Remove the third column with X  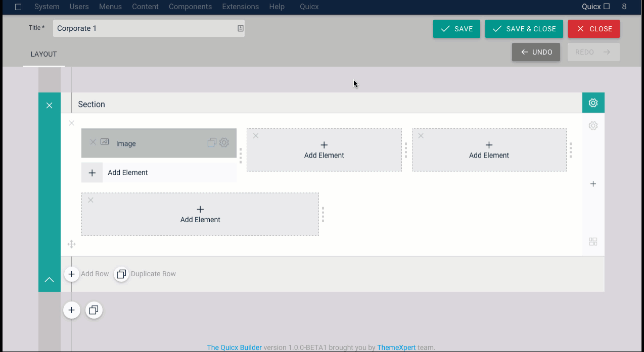click(421, 136)
